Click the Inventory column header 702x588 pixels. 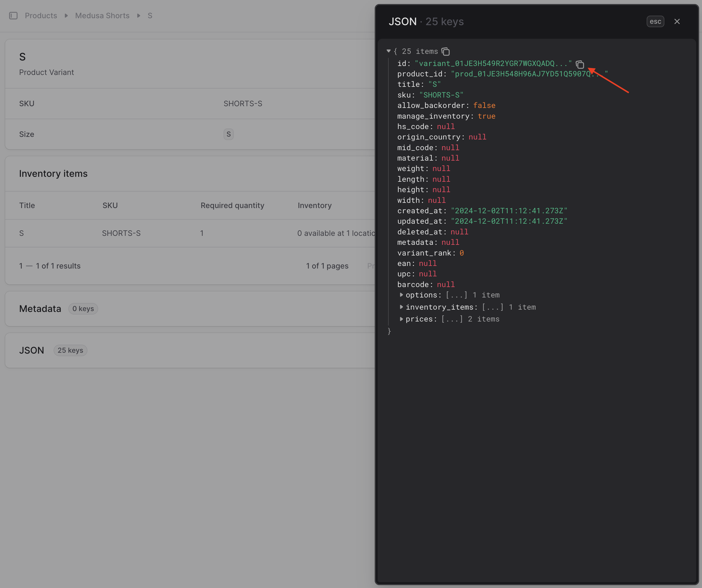coord(314,205)
